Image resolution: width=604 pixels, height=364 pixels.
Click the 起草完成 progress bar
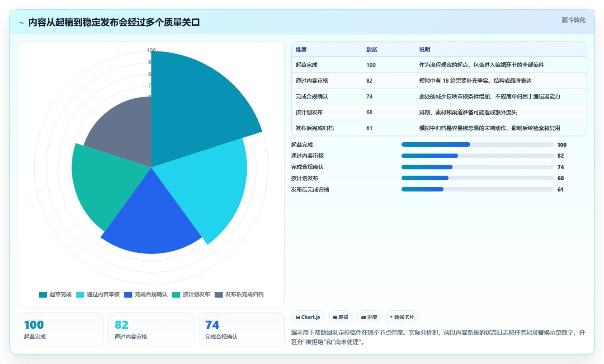coord(477,145)
